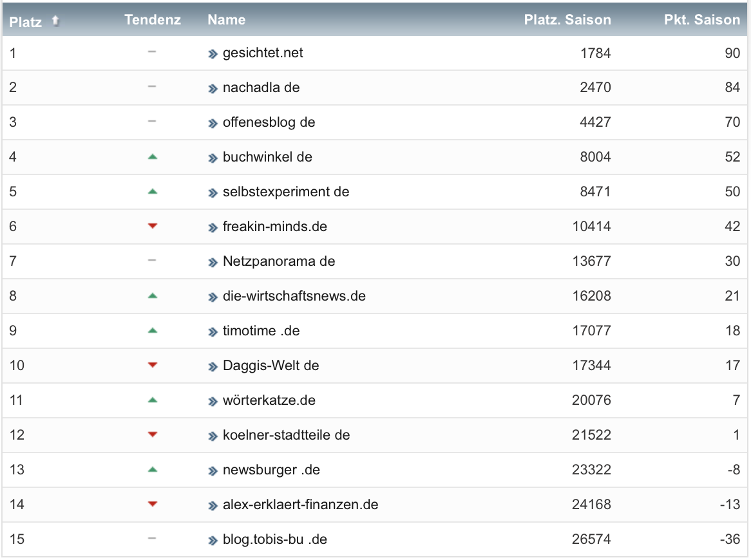Click season points value -13

click(730, 505)
